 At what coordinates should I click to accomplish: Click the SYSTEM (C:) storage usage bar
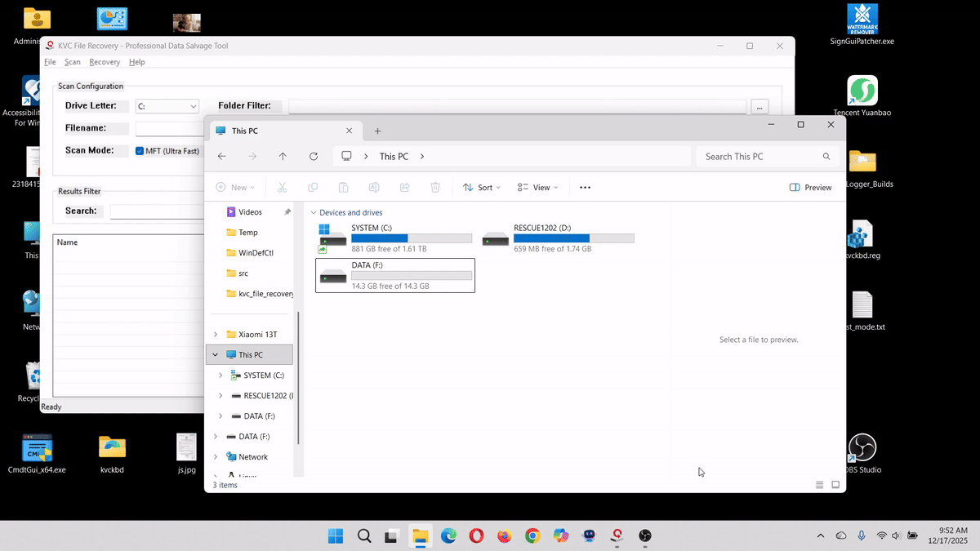411,238
